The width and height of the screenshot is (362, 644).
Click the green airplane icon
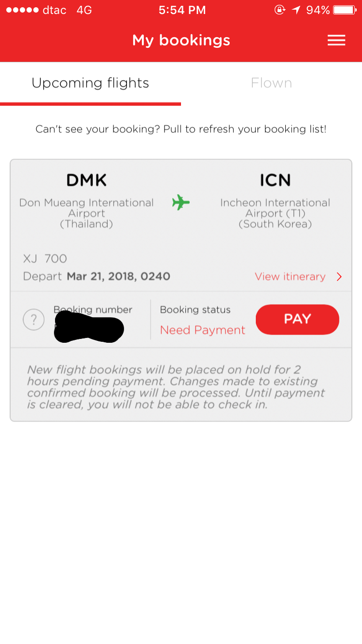click(x=181, y=202)
